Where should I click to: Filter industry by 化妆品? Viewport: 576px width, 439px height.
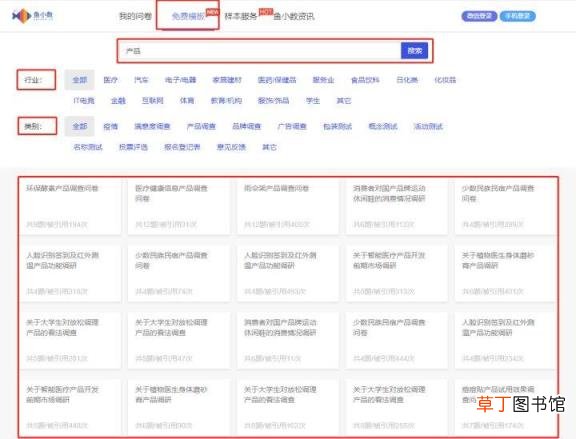445,80
